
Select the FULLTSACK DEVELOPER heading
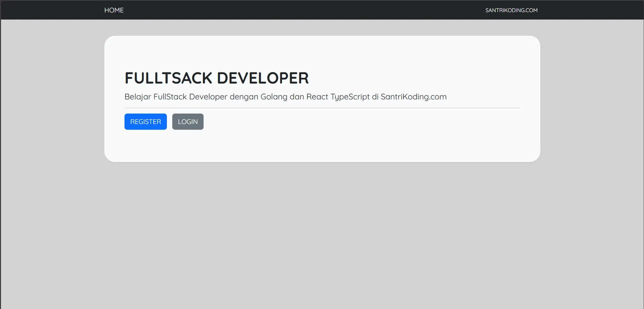(x=217, y=78)
